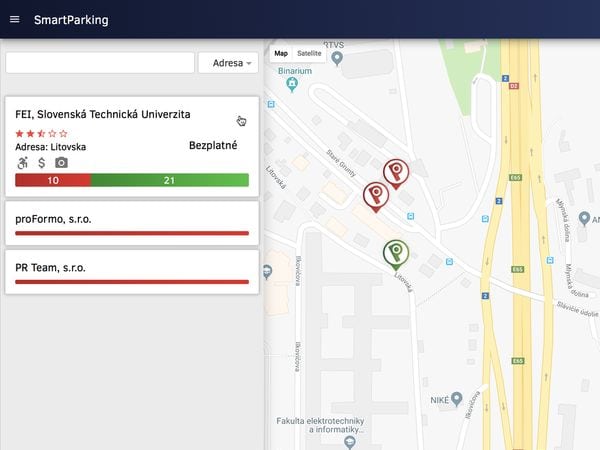Select the lower-left red parking marker
Image resolution: width=600 pixels, height=450 pixels.
coord(375,195)
